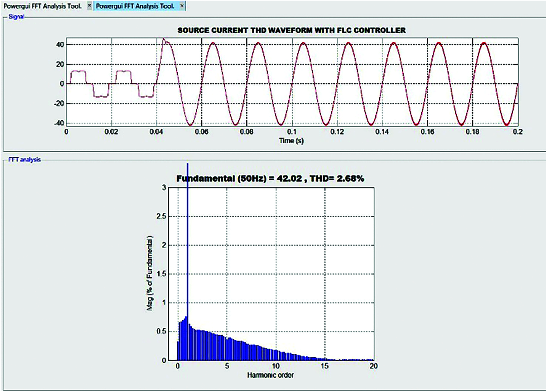Viewport: 547px width, 392px height.
Task: Click the Signal panel label
Action: pos(16,17)
